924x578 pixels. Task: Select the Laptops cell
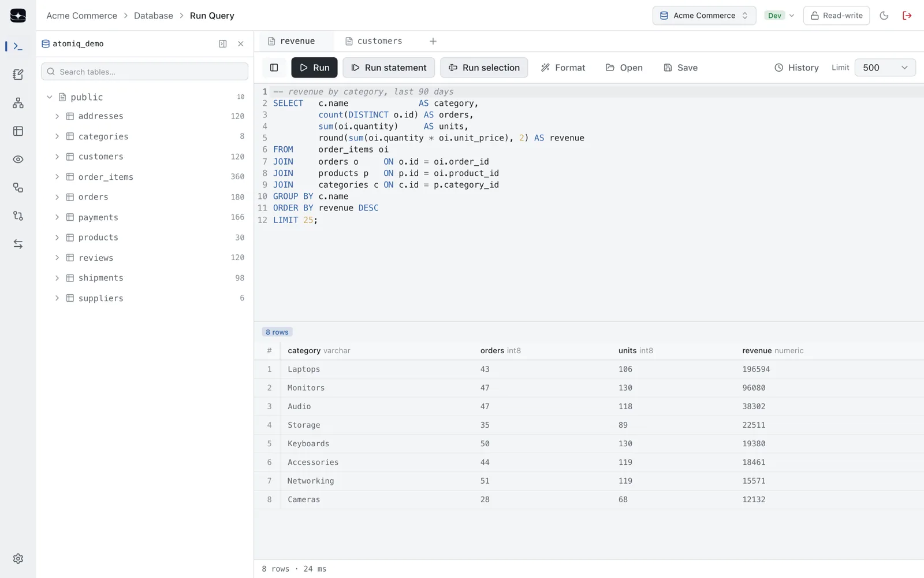(x=304, y=369)
